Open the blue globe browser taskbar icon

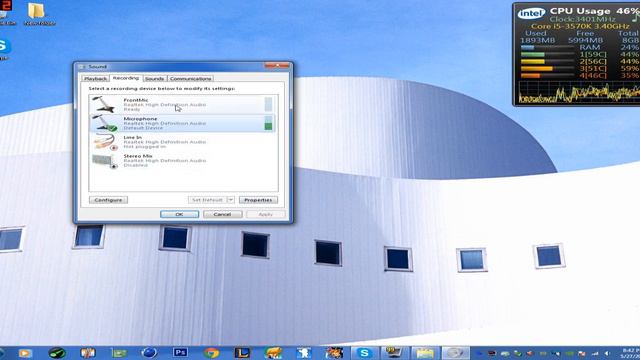[x=149, y=353]
